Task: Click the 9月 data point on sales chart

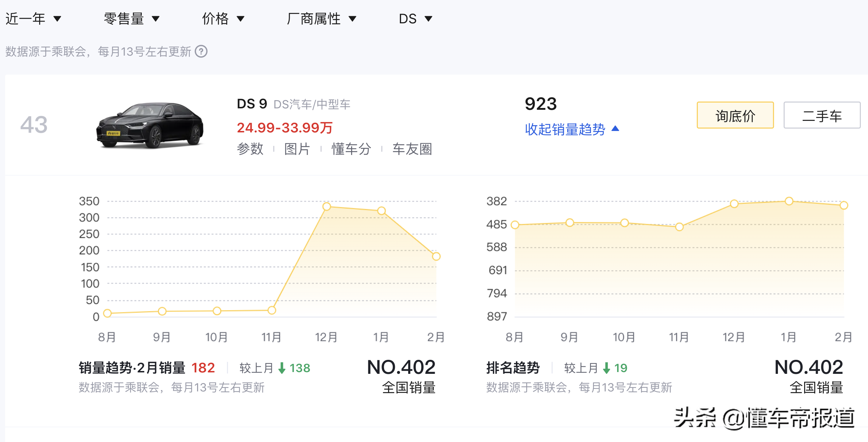Action: 162,311
